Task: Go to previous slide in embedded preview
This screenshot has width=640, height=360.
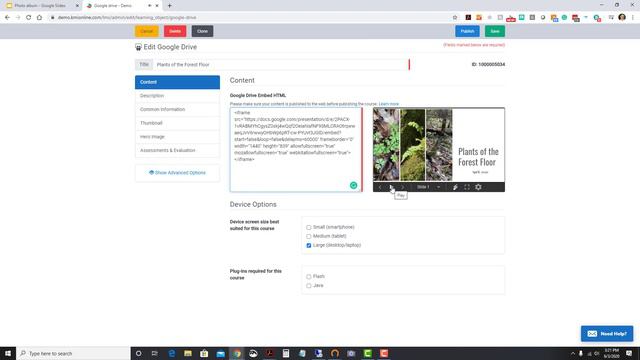Action: coord(380,187)
